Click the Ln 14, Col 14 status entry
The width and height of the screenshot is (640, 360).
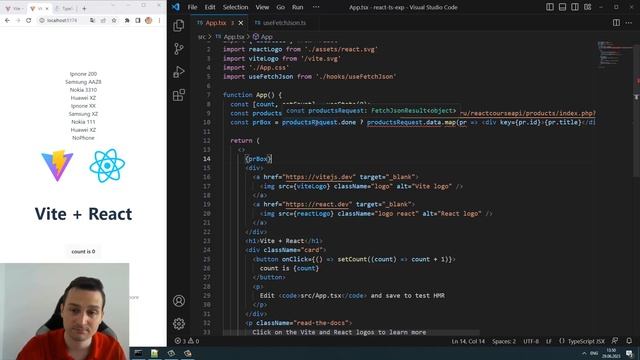point(468,341)
